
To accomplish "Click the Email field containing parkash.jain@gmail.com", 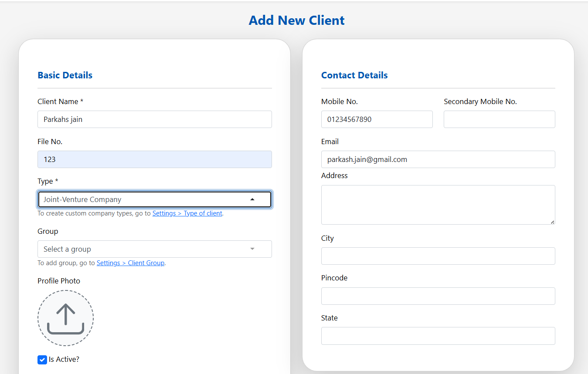I will click(x=438, y=159).
